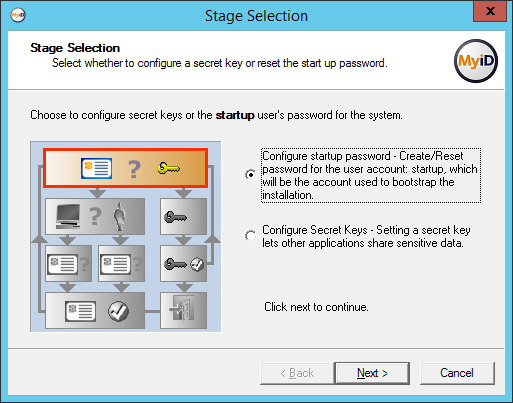The width and height of the screenshot is (513, 403).
Task: Click the Next button
Action: point(372,373)
